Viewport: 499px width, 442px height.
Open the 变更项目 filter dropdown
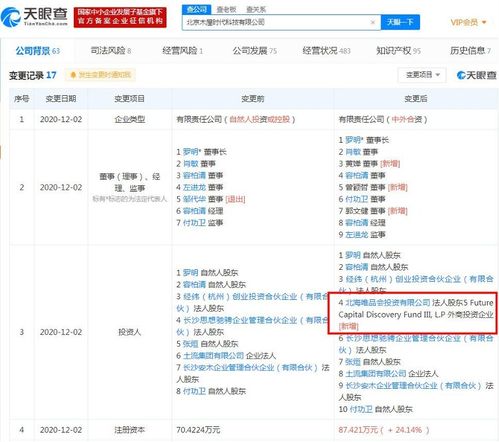pos(423,75)
